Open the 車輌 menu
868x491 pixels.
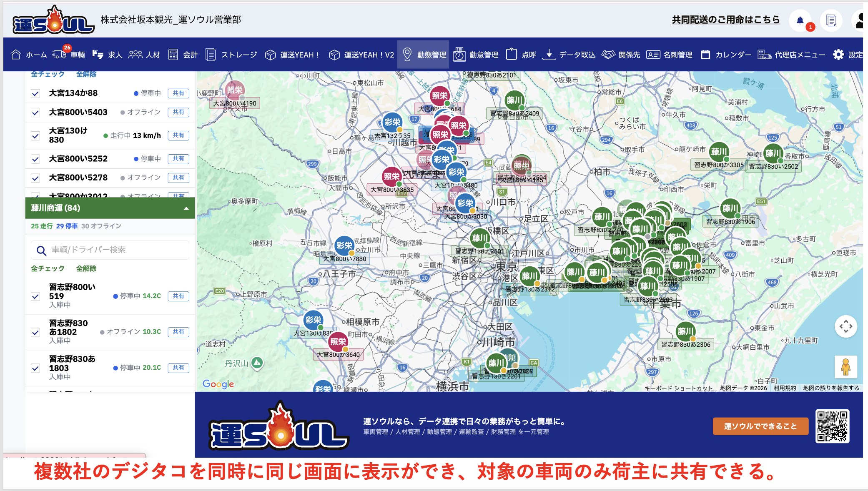click(x=69, y=55)
